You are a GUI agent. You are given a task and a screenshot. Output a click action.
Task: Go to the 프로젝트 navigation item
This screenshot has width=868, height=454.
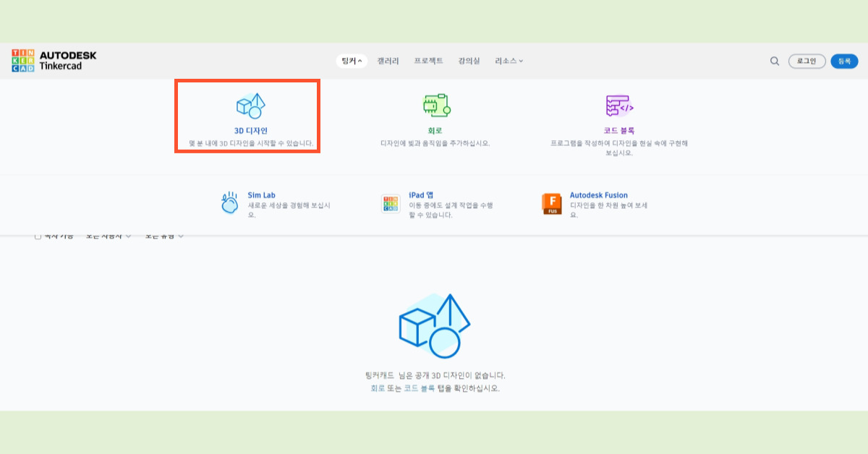pyautogui.click(x=428, y=61)
